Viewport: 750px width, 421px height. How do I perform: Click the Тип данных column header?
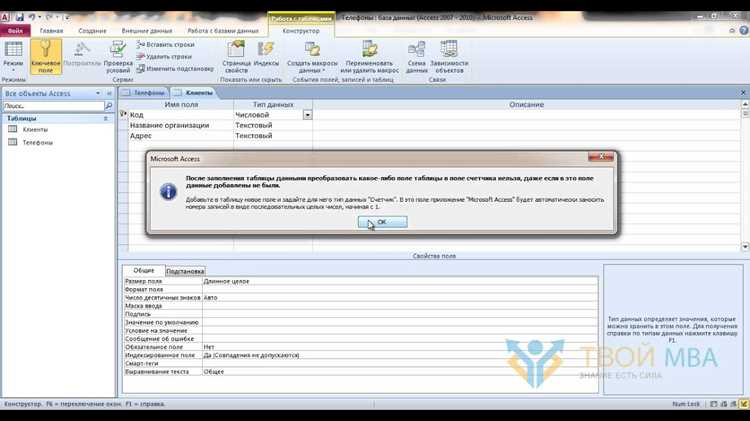[x=273, y=104]
